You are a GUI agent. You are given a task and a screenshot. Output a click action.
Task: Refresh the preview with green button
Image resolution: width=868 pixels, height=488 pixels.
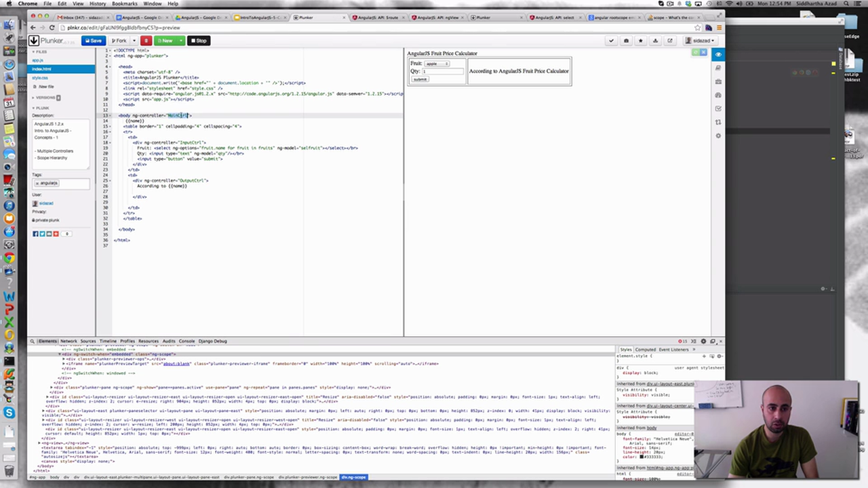pos(695,53)
